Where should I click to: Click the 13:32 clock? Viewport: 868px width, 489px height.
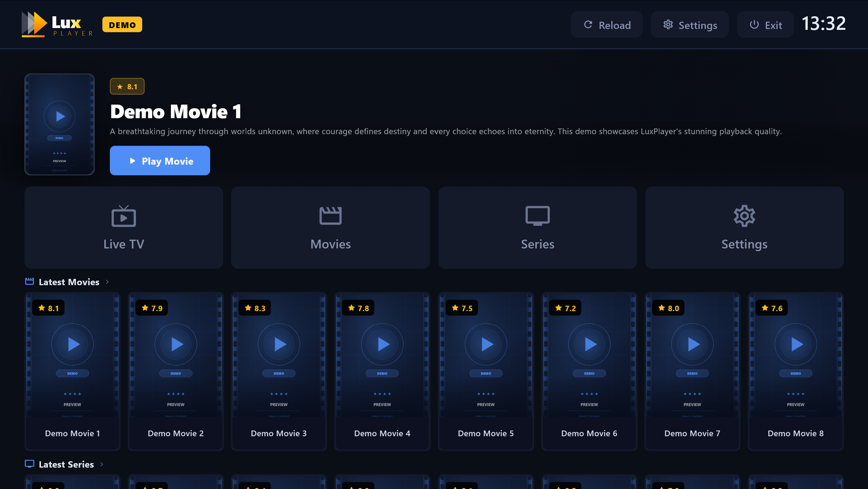click(823, 24)
